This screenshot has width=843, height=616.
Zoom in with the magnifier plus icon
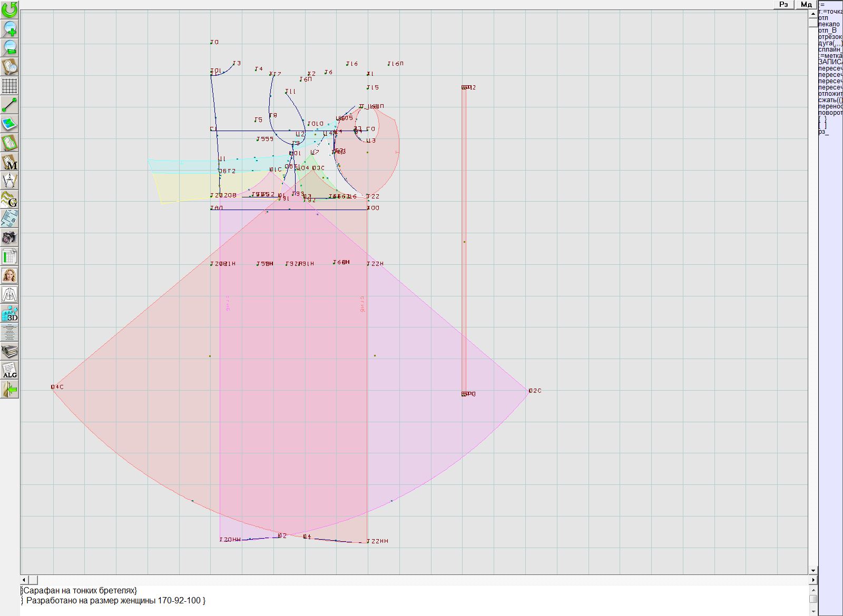(x=9, y=28)
